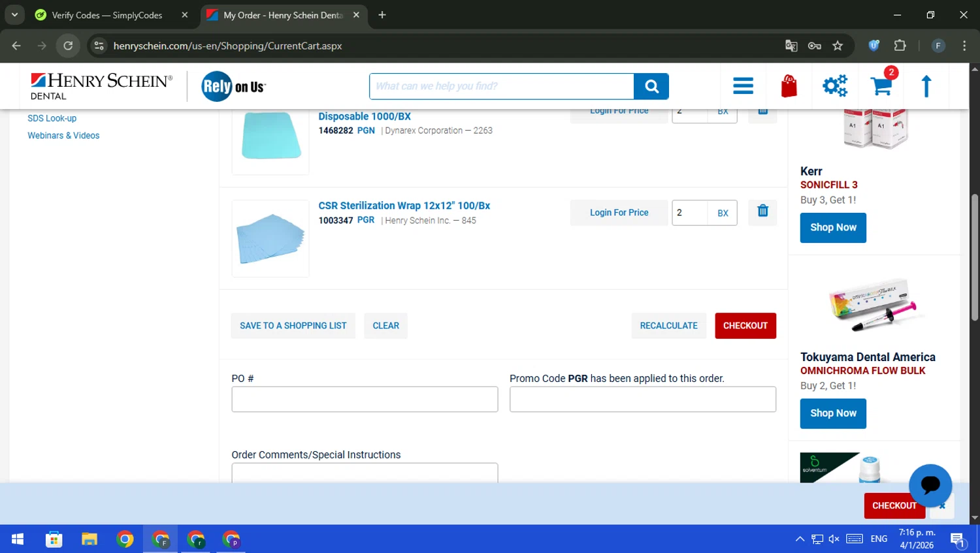Viewport: 980px width, 553px height.
Task: Open the Disposable 1000/BX product link
Action: click(x=365, y=116)
